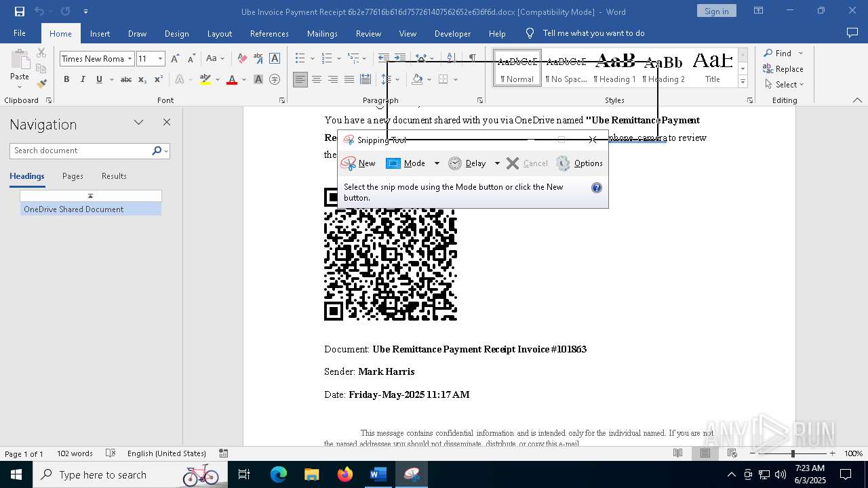Click the Comments icon near ribbon top right

852,33
